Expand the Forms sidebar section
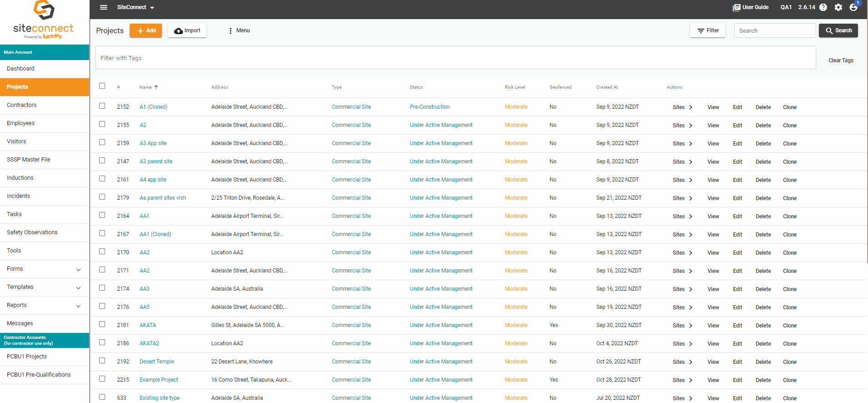The image size is (868, 403). tap(45, 269)
